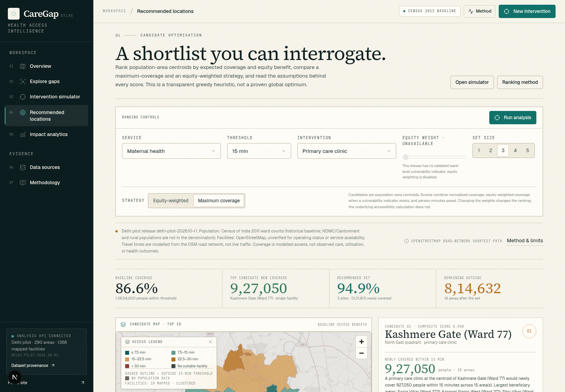Choose set size 5
The width and height of the screenshot is (565, 392).
point(528,151)
